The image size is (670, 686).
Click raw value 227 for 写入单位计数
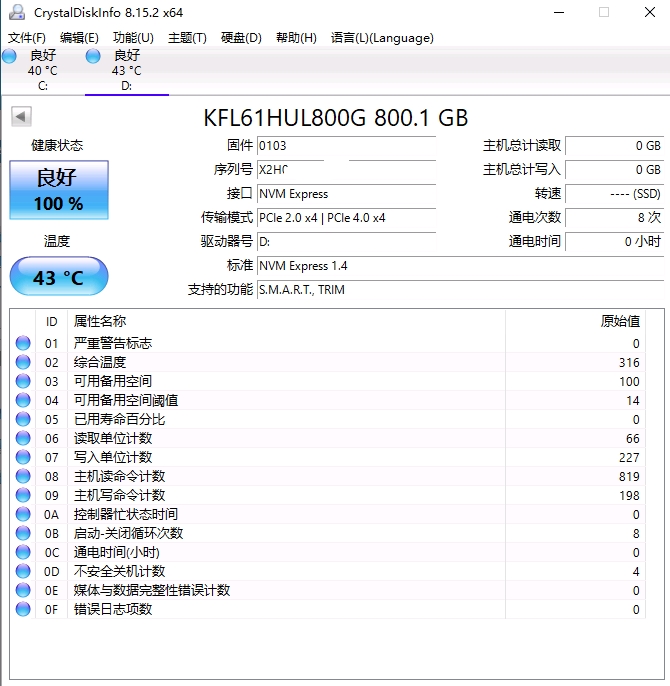(629, 458)
